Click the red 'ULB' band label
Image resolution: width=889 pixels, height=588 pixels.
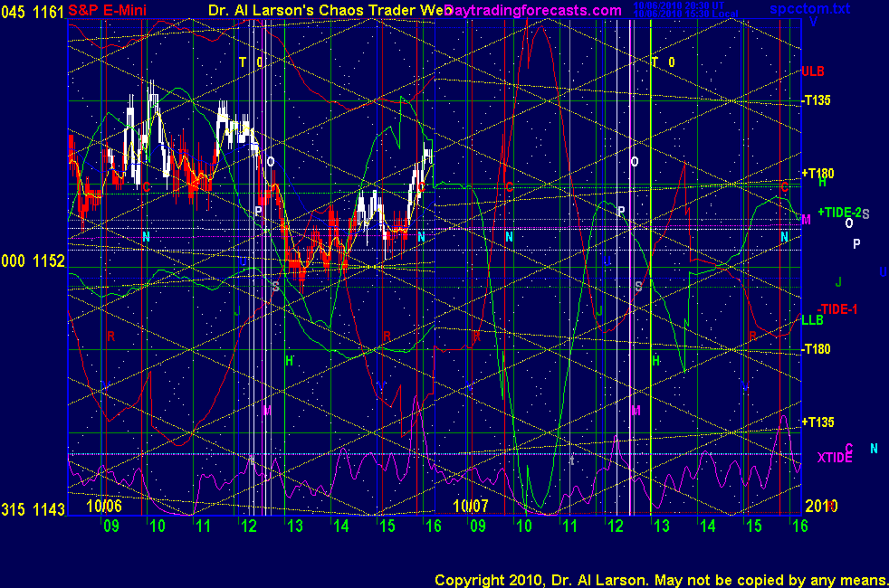[813, 71]
